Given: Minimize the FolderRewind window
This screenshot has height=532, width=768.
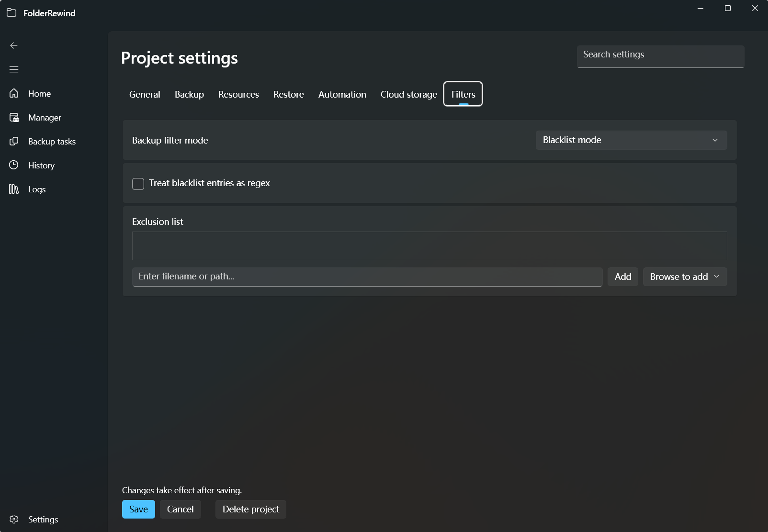Looking at the screenshot, I should tap(700, 8).
